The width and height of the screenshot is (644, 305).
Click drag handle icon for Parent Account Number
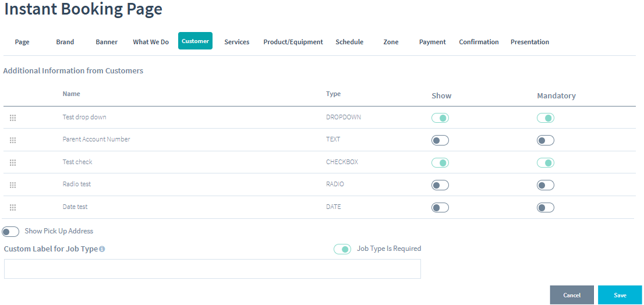(x=13, y=140)
